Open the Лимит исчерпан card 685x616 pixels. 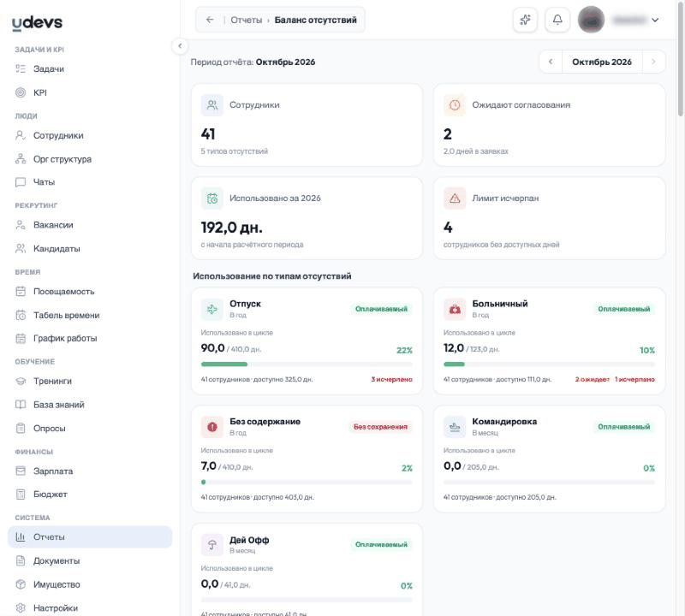pos(549,218)
